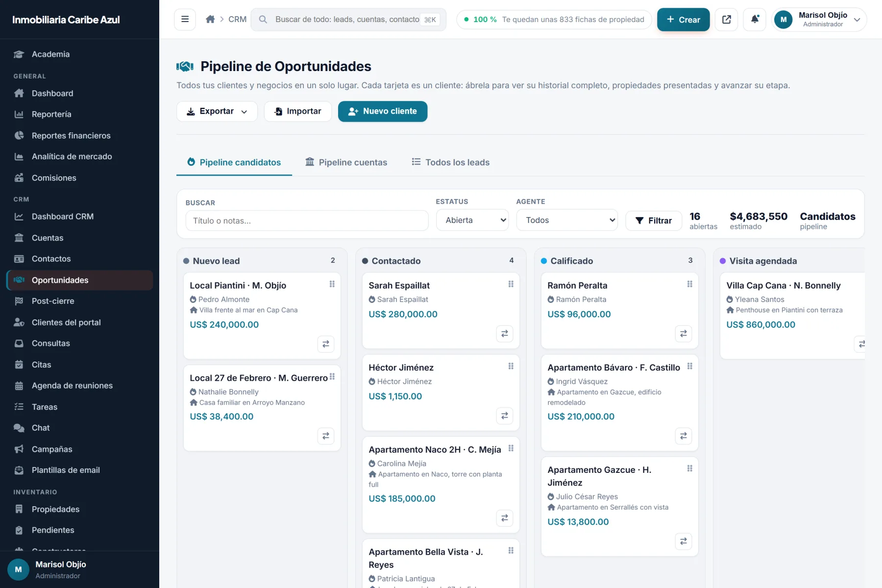This screenshot has height=588, width=882.
Task: Click the swap stage icon on Local Piantini card
Action: [326, 344]
